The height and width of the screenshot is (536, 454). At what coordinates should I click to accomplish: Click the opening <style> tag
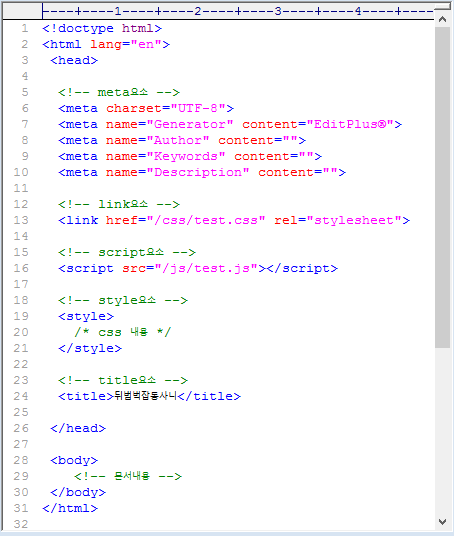[86, 317]
